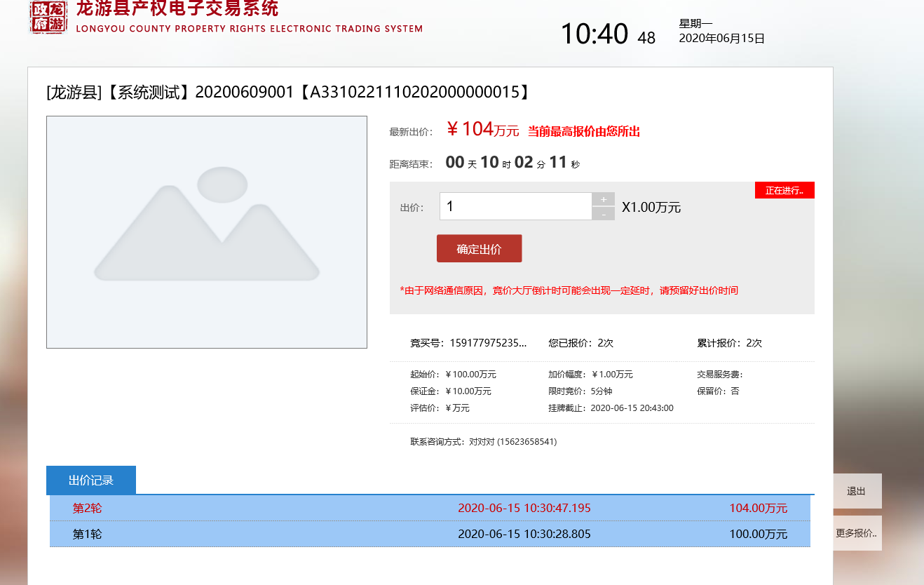Click the contact info 对对对 phone number

[x=512, y=442]
